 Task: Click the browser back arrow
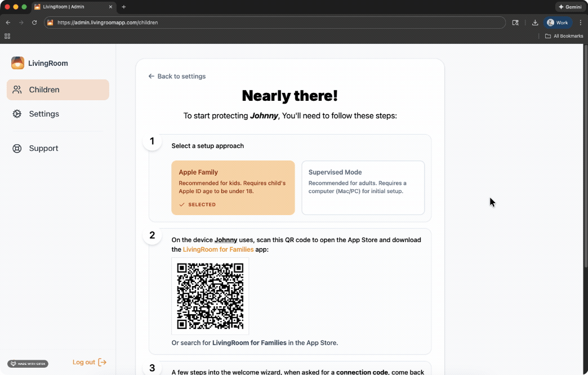8,23
